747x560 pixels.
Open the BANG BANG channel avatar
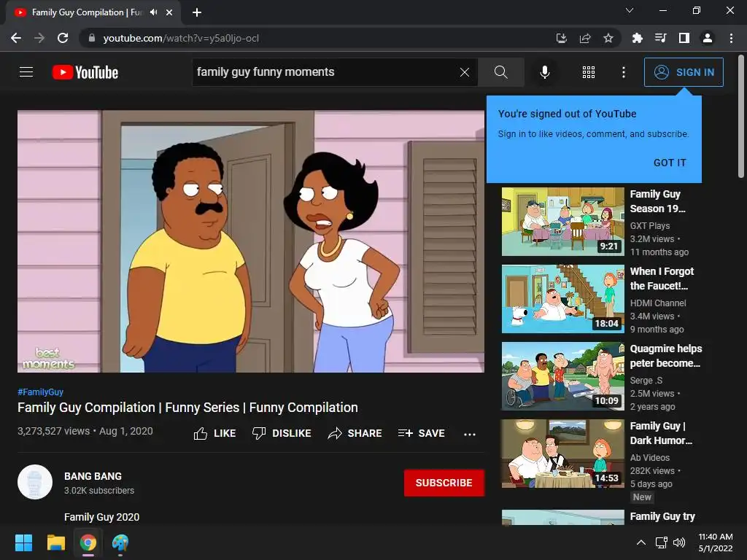(35, 482)
